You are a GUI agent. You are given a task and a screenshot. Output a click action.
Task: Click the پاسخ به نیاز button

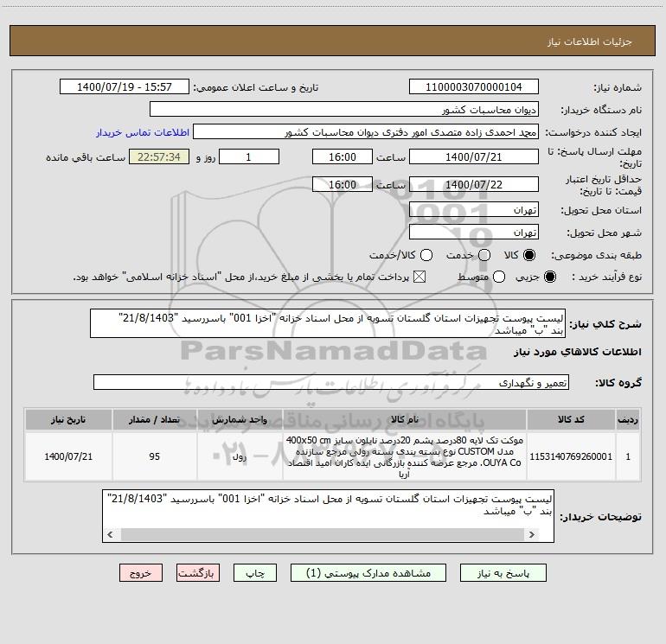(x=503, y=573)
